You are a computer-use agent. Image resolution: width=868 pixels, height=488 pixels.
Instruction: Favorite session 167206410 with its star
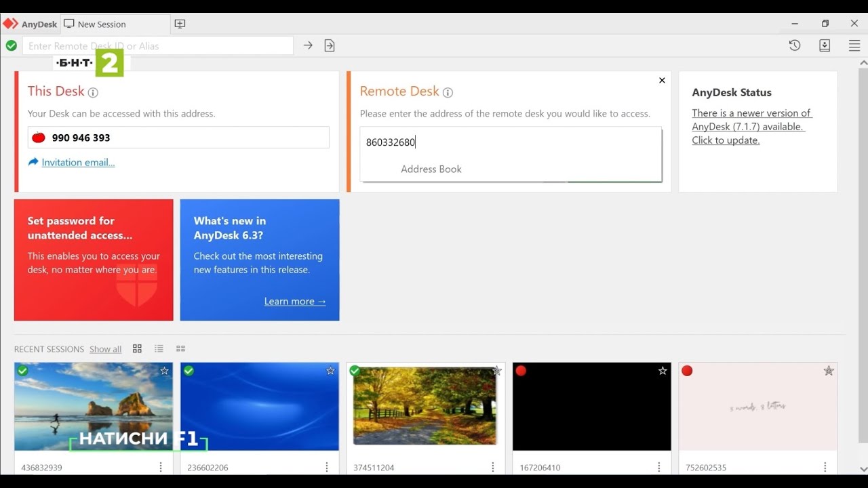(663, 371)
